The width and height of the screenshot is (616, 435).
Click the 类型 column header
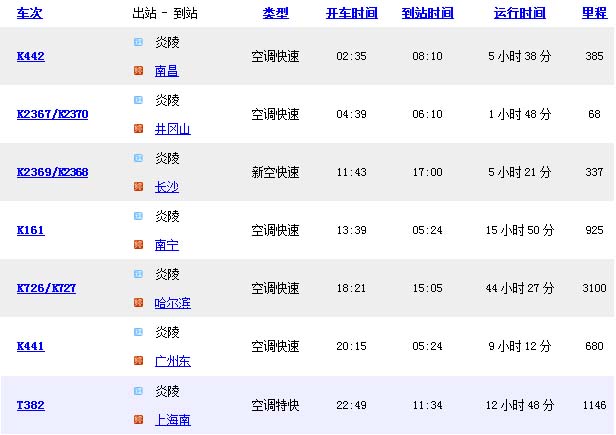pos(275,13)
